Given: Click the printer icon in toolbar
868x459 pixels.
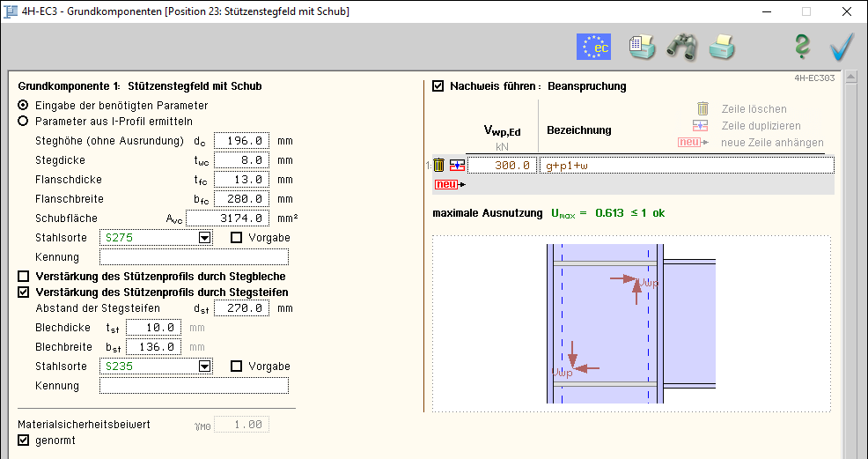Looking at the screenshot, I should click(x=722, y=47).
